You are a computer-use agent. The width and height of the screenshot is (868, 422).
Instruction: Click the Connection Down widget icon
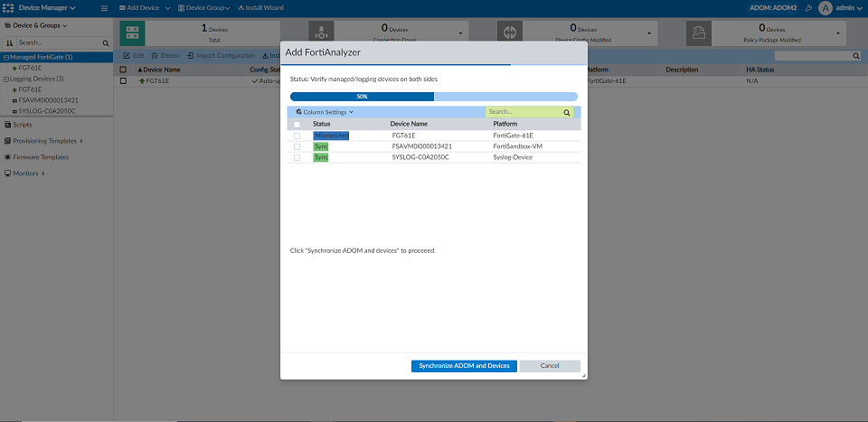[321, 33]
